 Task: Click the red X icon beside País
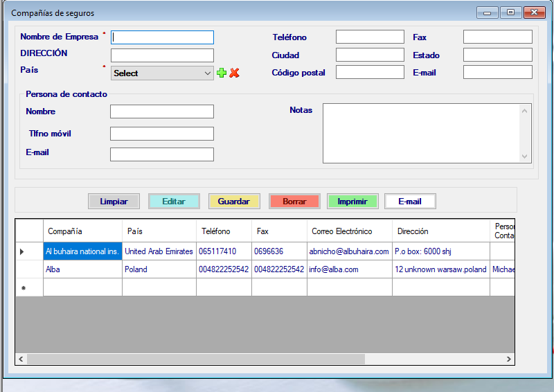(234, 73)
